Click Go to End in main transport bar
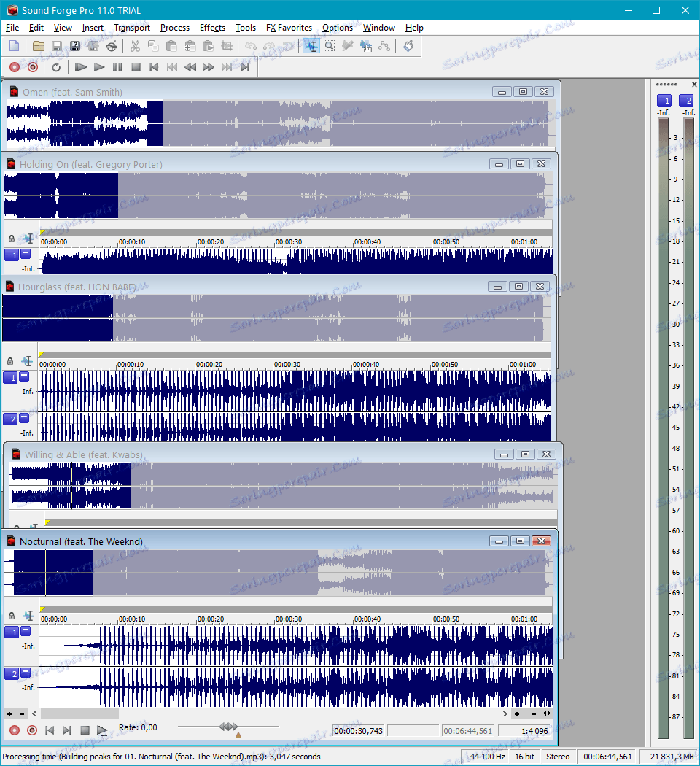Viewport: 700px width, 766px height. [245, 67]
